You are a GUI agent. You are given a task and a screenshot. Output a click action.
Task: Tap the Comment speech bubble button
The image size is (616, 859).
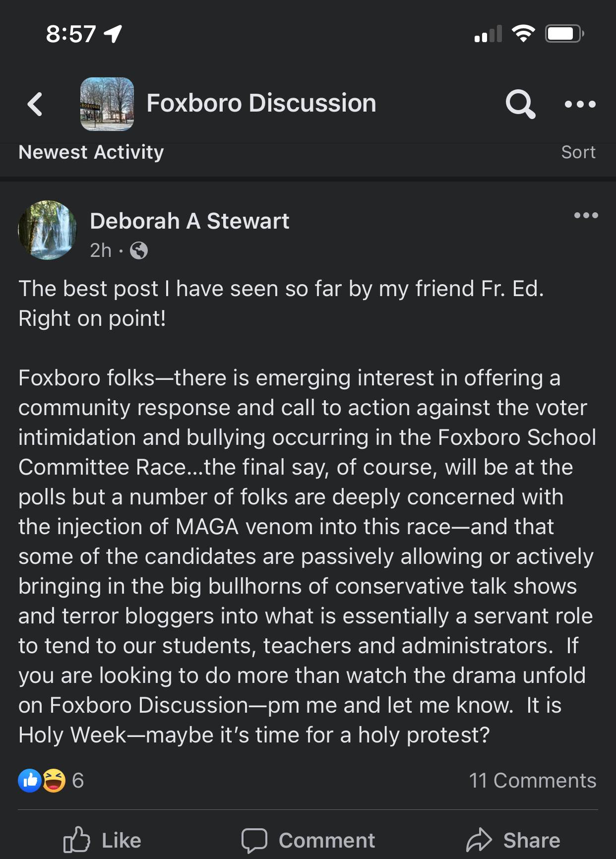308,840
